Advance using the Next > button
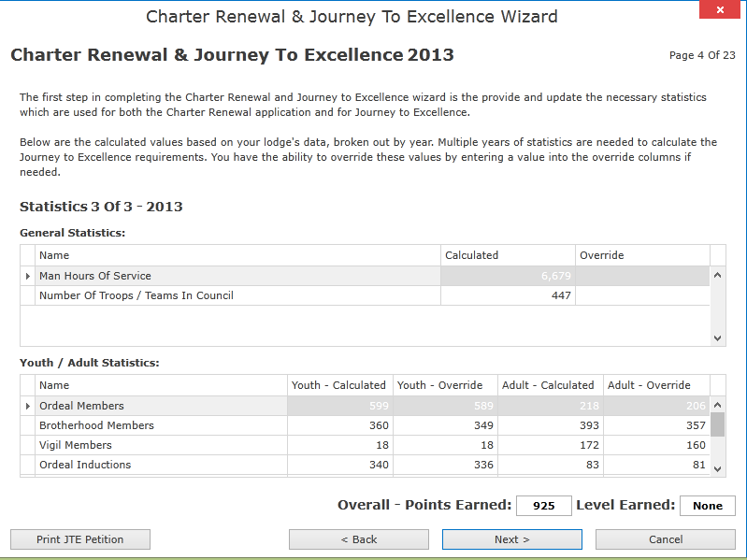 pos(512,539)
